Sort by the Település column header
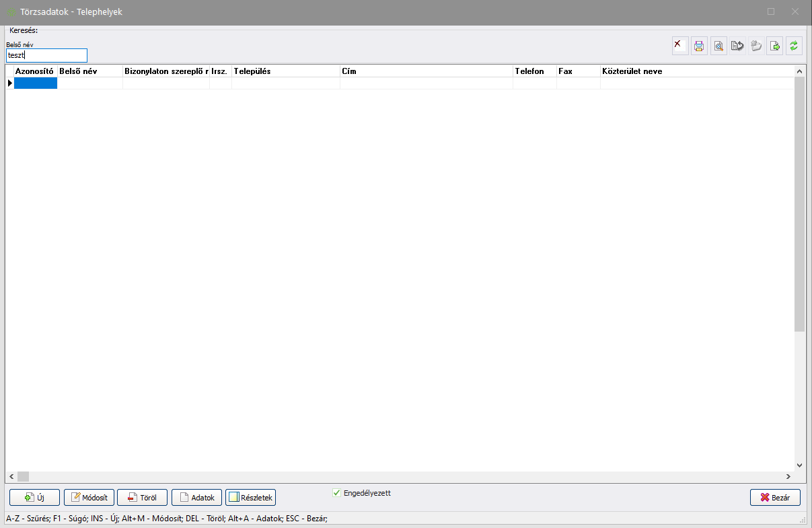This screenshot has width=812, height=528. pos(285,71)
